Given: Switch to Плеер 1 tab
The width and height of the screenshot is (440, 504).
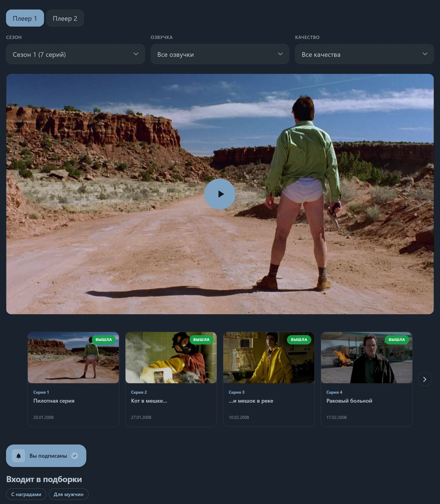Looking at the screenshot, I should [25, 18].
